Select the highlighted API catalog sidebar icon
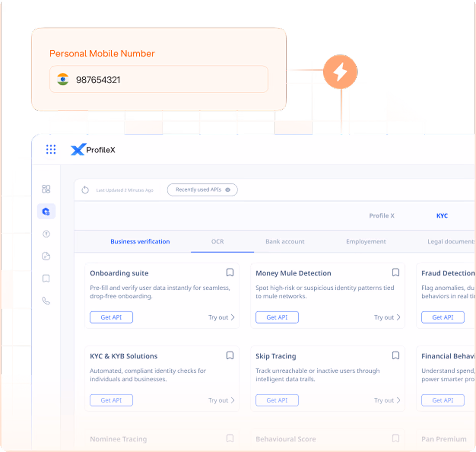 [46, 211]
